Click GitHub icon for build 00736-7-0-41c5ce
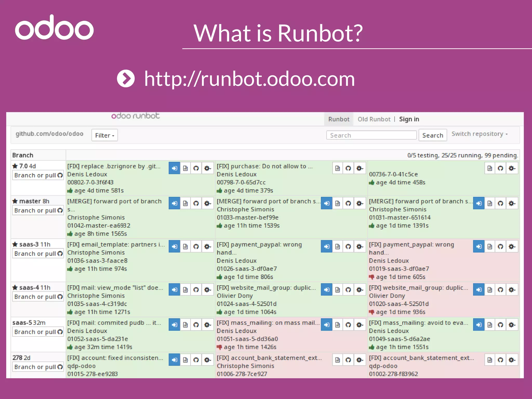The width and height of the screenshot is (532, 399). (x=501, y=168)
